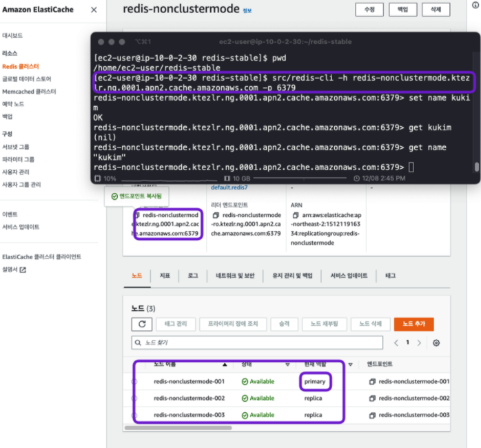
Task: Open the 서비스 업데이트 tab
Action: [349, 276]
